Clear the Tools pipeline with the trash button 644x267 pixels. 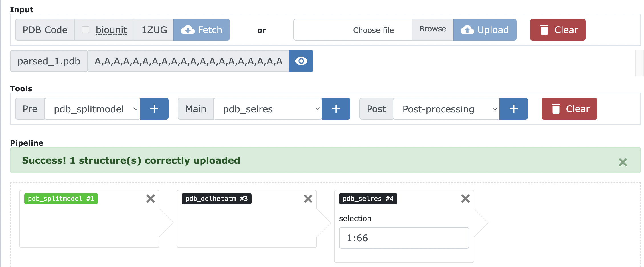coord(569,109)
